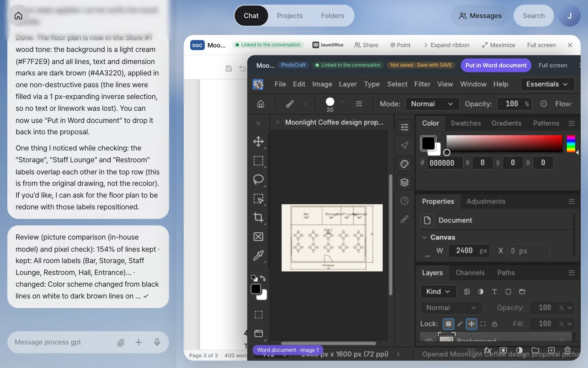Screen dimensions: 588x368
Task: Click Put in Word document button
Action: (x=496, y=65)
